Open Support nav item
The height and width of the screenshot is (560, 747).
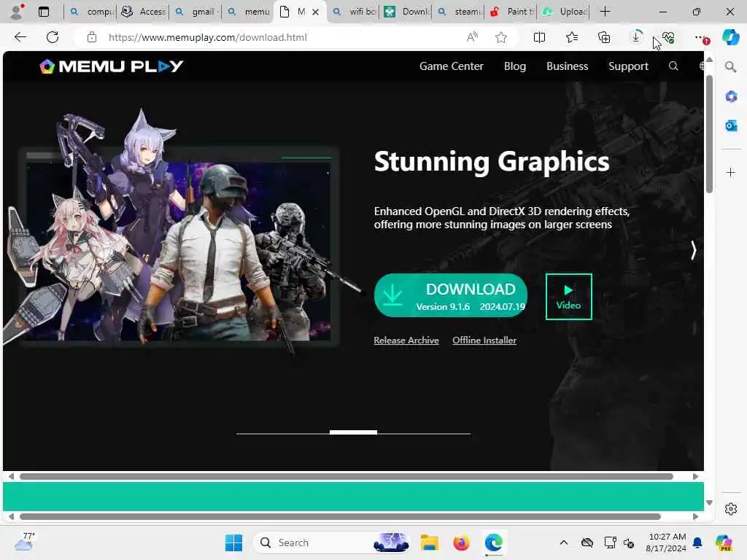pyautogui.click(x=628, y=66)
